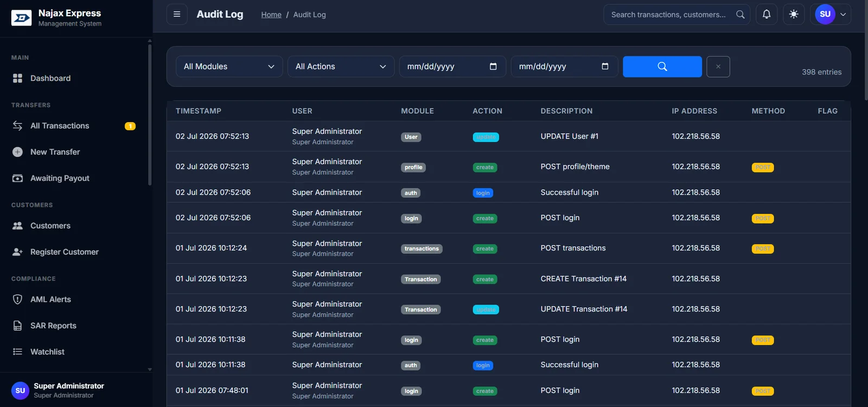Click the 398 entries count
The height and width of the screenshot is (407, 868).
pyautogui.click(x=822, y=72)
